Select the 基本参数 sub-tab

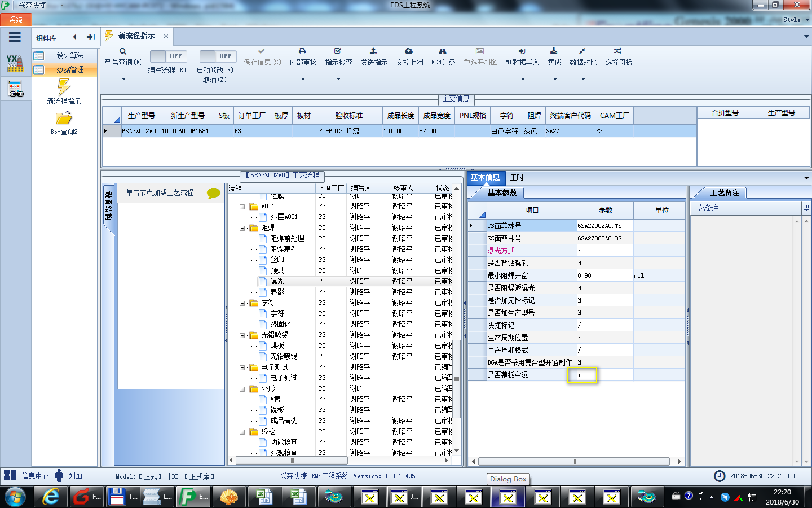tap(502, 192)
